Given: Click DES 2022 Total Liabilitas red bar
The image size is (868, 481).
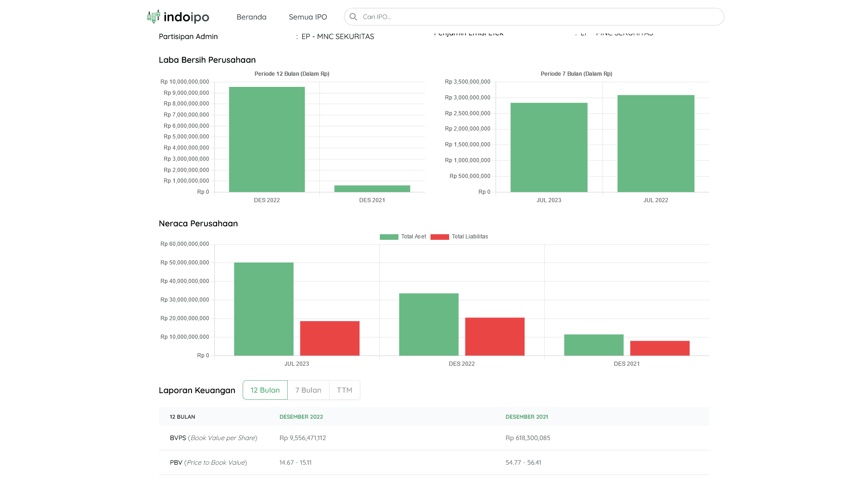Looking at the screenshot, I should [495, 336].
